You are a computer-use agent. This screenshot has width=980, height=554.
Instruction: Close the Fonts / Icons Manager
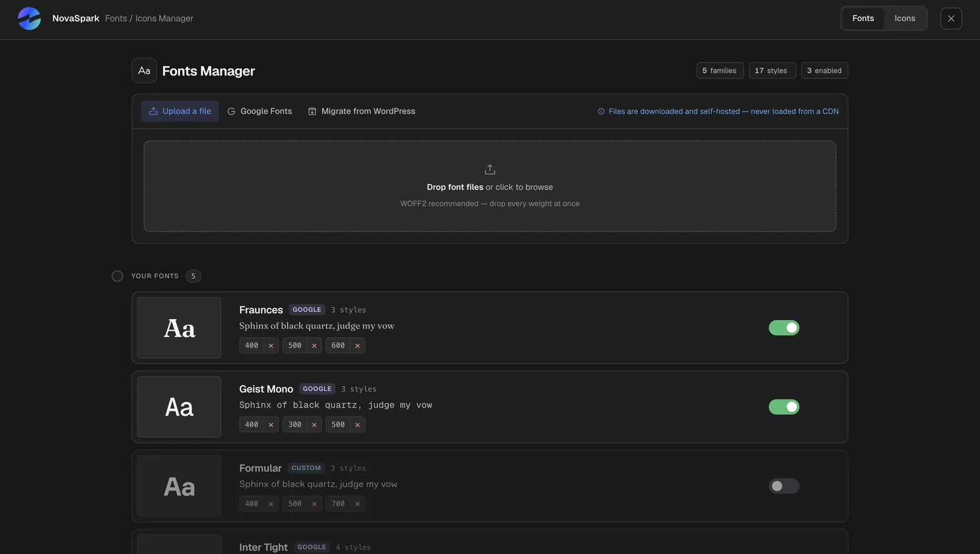click(x=951, y=18)
